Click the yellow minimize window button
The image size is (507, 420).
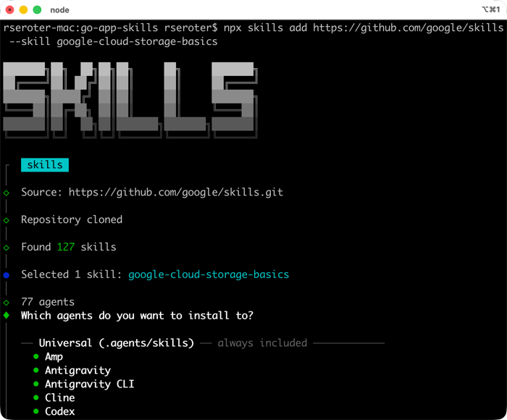[24, 9]
